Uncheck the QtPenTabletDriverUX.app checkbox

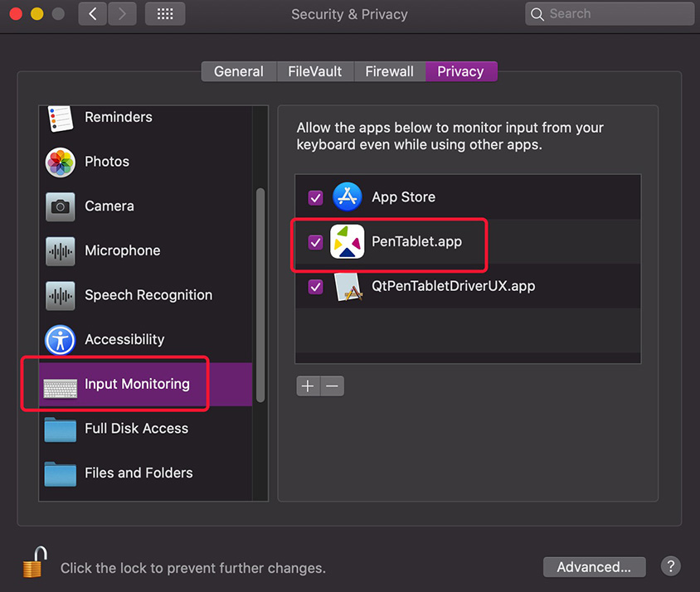pyautogui.click(x=316, y=287)
